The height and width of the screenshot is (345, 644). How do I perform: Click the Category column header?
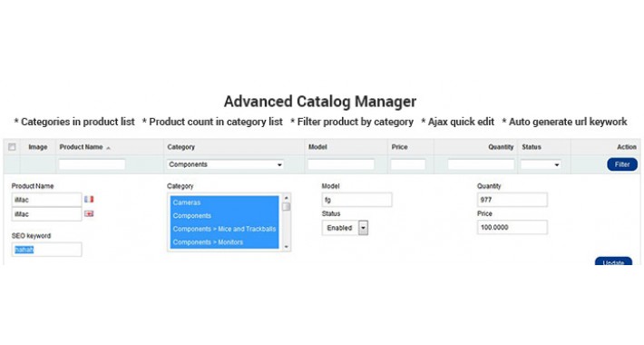point(181,147)
